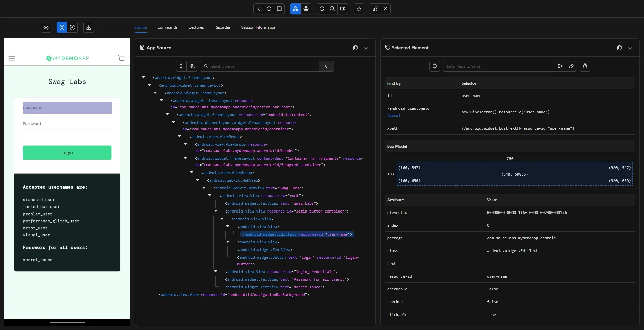Open the Source tab
This screenshot has width=644, height=330.
coord(141,27)
